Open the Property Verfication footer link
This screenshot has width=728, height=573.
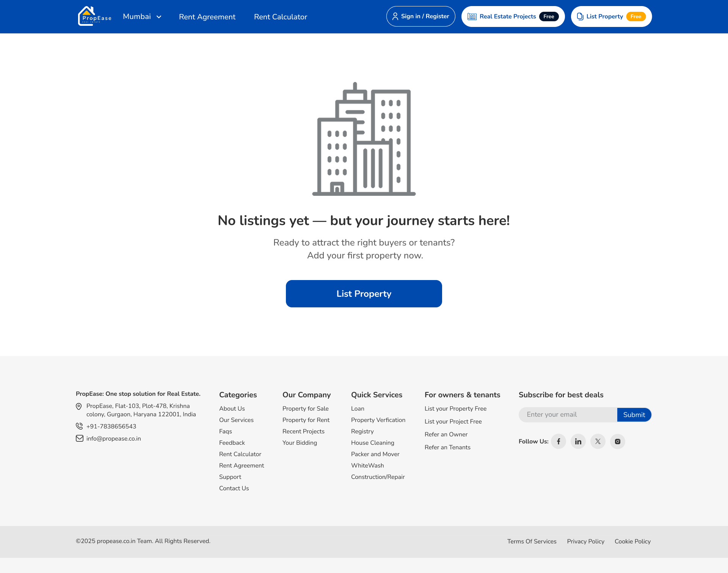[378, 420]
